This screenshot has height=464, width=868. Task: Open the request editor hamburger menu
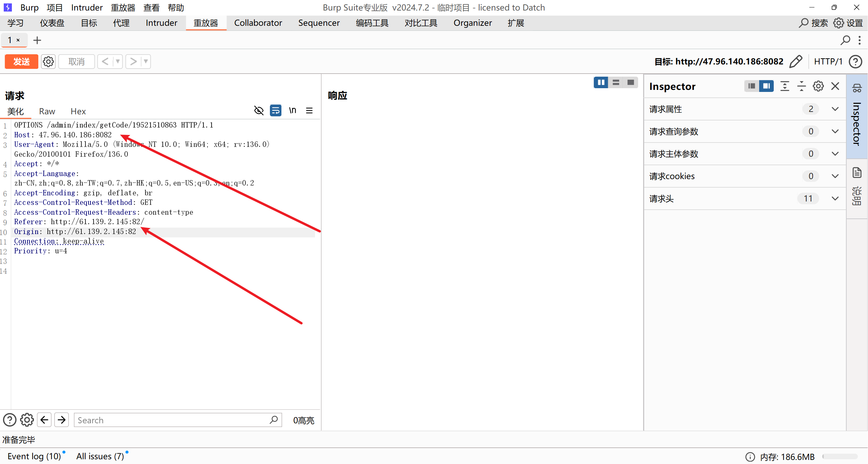pyautogui.click(x=309, y=111)
